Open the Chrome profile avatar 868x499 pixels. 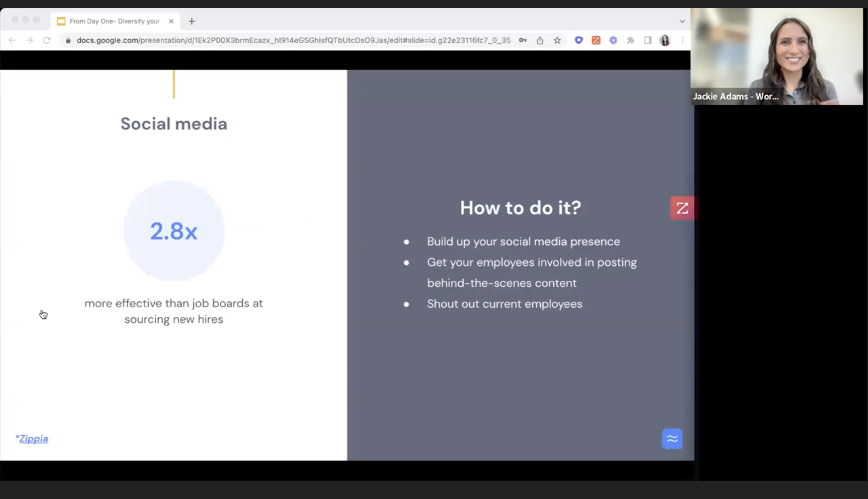(665, 40)
